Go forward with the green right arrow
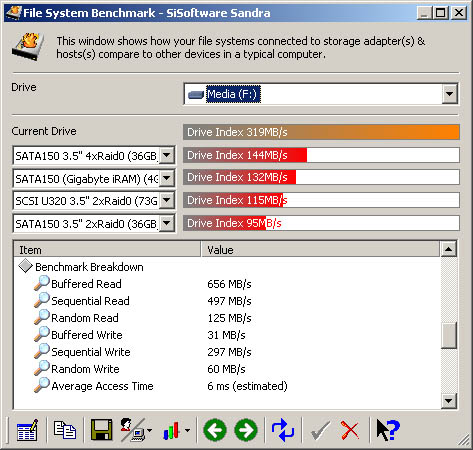Image resolution: width=473 pixels, height=450 pixels. [x=246, y=430]
